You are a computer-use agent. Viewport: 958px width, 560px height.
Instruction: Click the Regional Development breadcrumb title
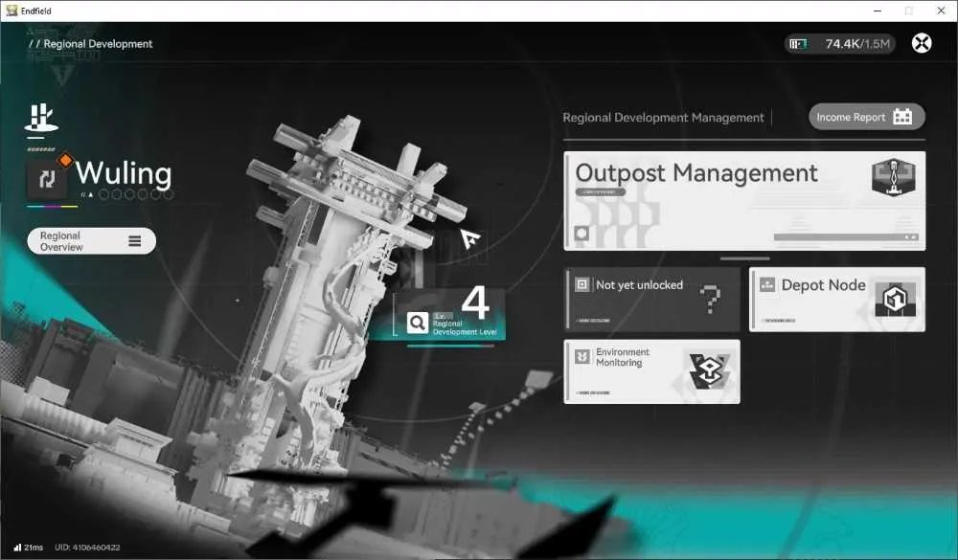pos(98,44)
